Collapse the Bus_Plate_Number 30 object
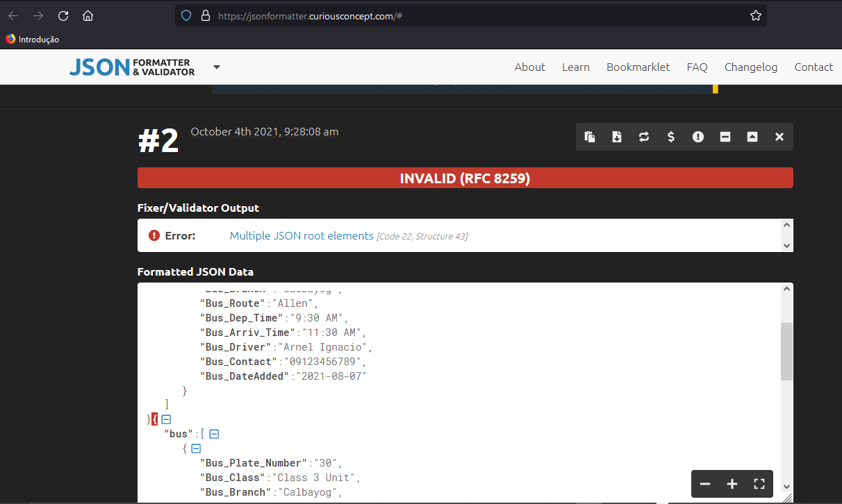The height and width of the screenshot is (504, 842). pos(196,448)
